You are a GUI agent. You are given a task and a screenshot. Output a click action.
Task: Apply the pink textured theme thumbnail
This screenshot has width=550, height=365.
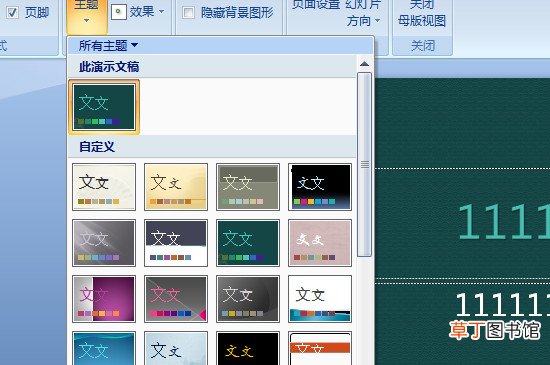[x=320, y=243]
